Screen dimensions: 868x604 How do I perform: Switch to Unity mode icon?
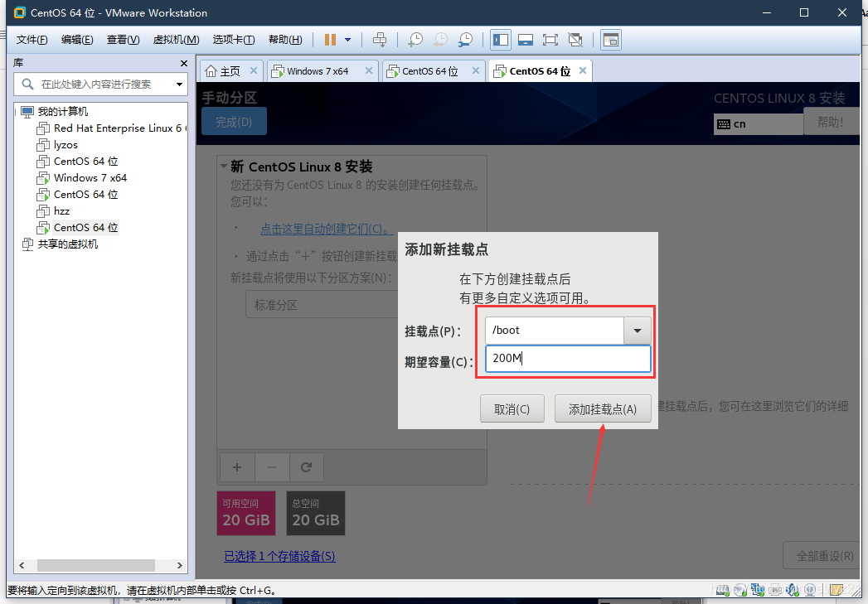pos(575,40)
